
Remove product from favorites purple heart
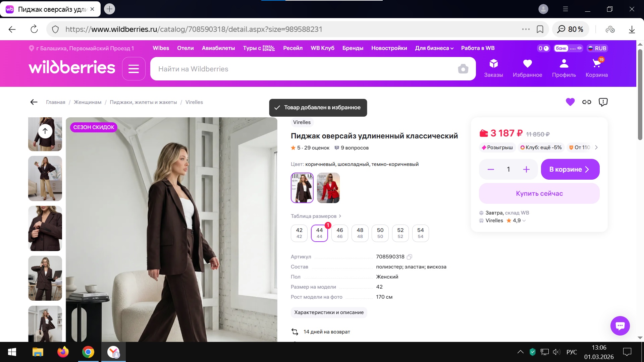[570, 102]
